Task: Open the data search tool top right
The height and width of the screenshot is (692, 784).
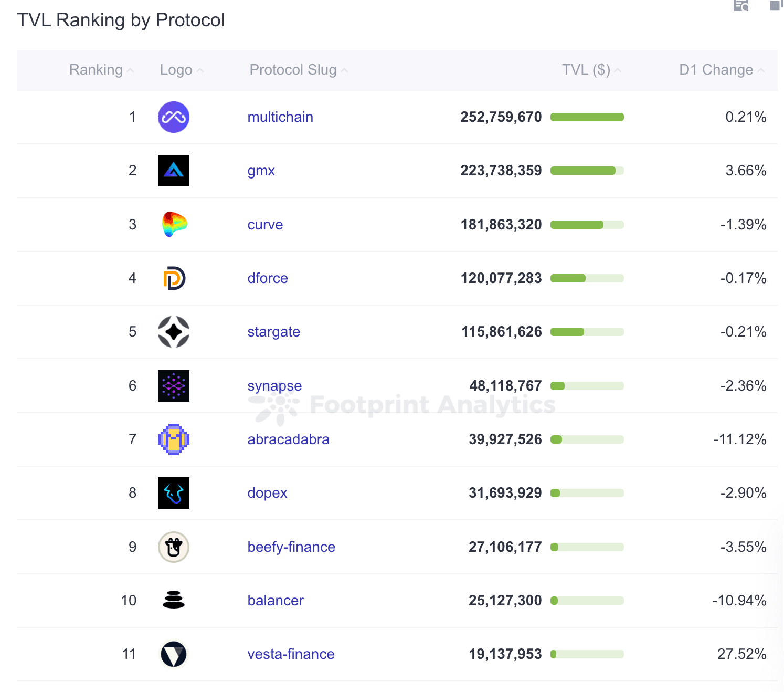Action: (740, 6)
